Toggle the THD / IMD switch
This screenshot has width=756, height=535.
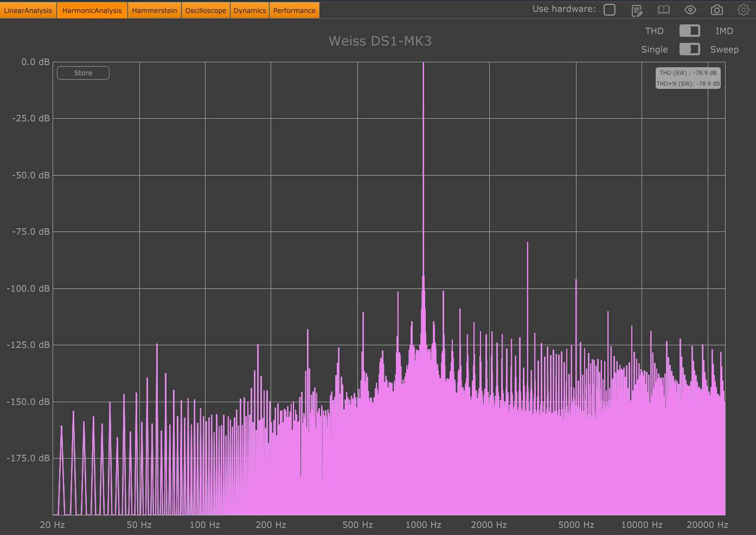(x=690, y=31)
